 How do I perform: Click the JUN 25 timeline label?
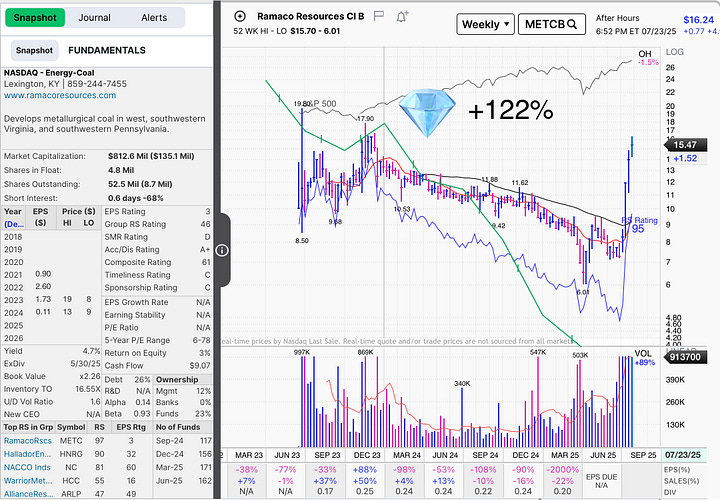(x=603, y=455)
